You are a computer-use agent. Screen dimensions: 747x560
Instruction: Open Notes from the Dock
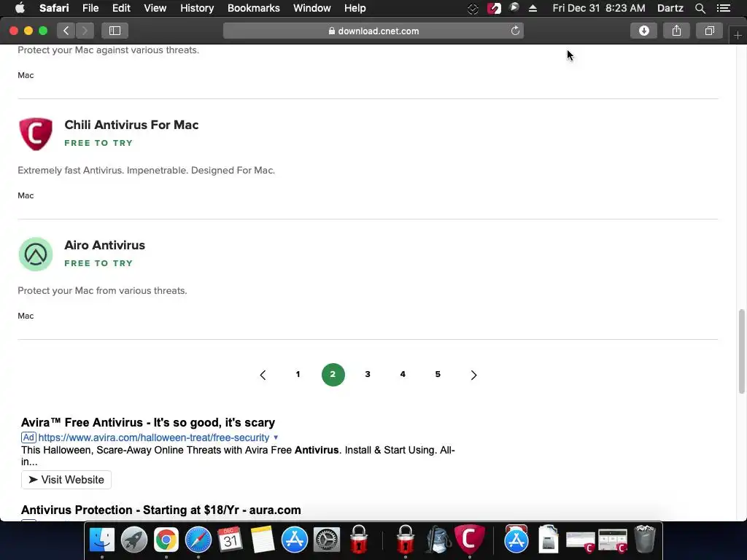(x=263, y=540)
